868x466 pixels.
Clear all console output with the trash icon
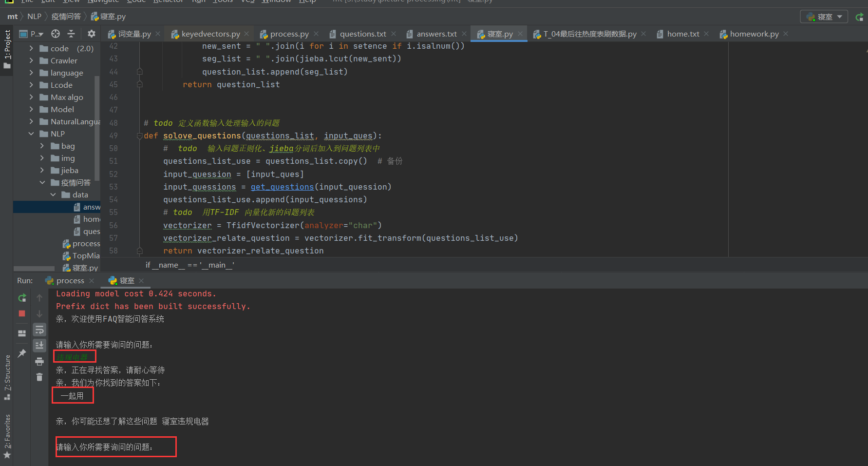pos(39,377)
